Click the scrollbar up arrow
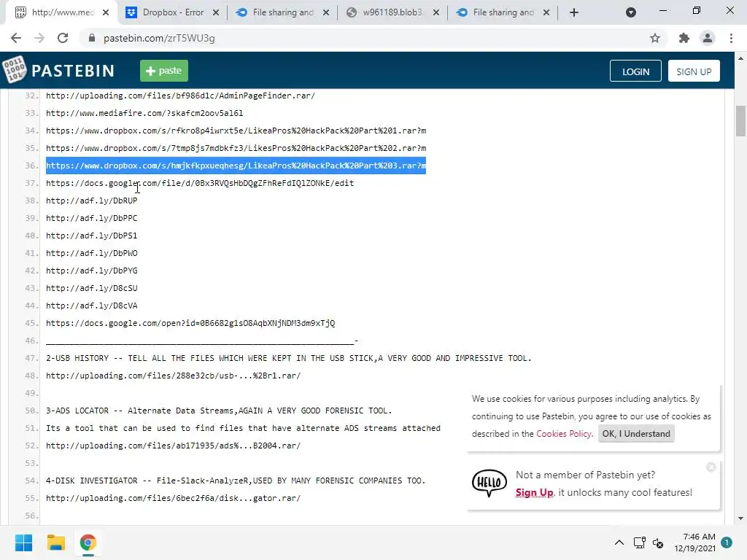The image size is (747, 560). [x=740, y=58]
